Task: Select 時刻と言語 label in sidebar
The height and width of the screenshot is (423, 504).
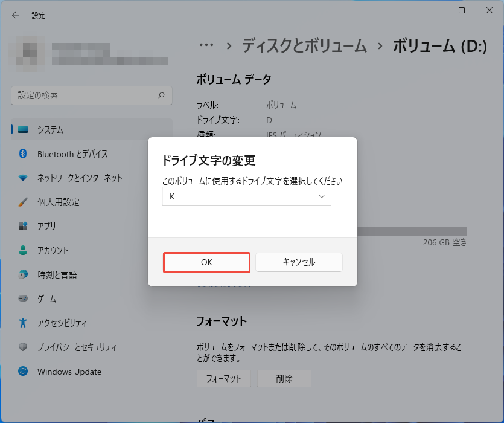Action: pyautogui.click(x=57, y=274)
